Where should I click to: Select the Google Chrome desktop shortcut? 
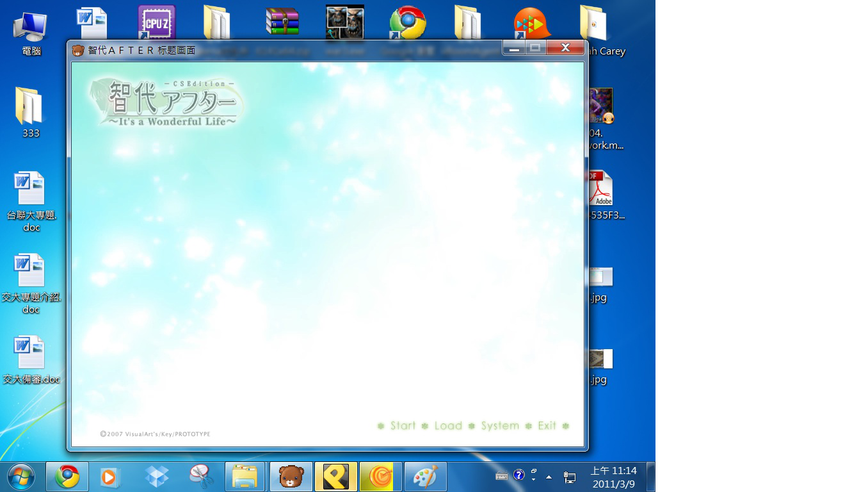(x=408, y=23)
